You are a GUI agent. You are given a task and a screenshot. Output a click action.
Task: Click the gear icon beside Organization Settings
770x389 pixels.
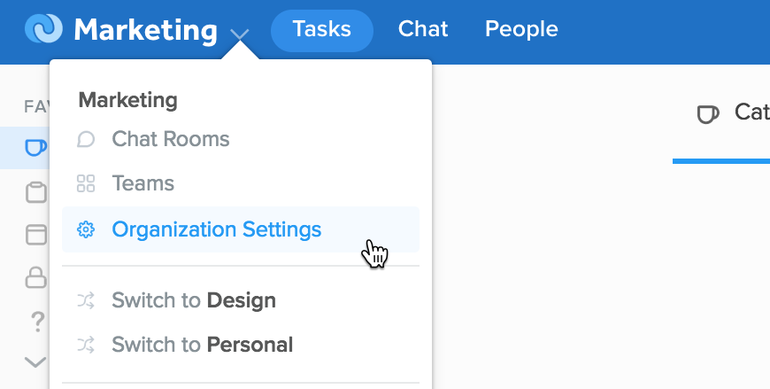pyautogui.click(x=85, y=229)
